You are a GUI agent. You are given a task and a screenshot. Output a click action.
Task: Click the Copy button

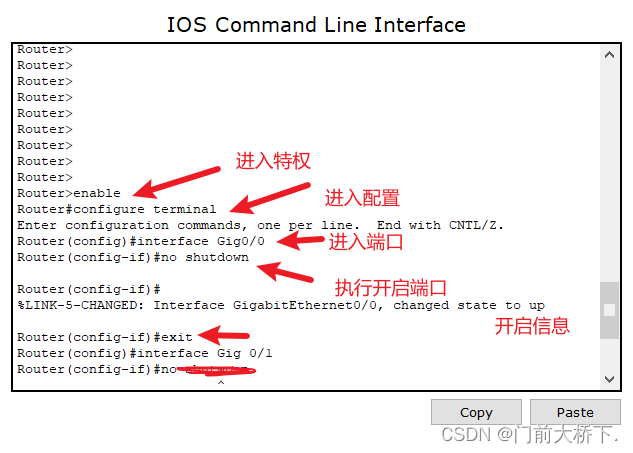click(476, 412)
